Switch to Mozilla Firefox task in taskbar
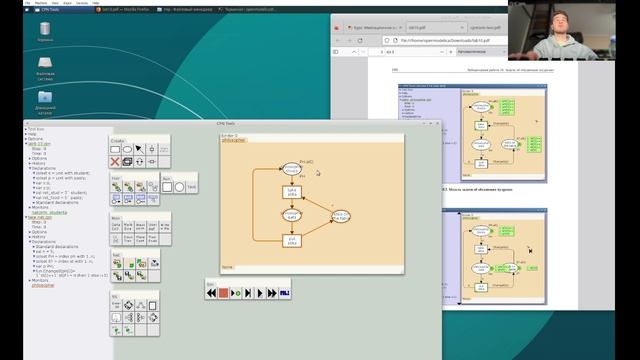 (x=123, y=9)
